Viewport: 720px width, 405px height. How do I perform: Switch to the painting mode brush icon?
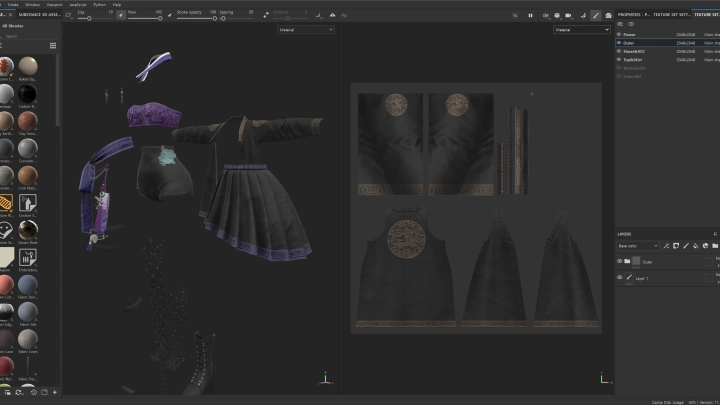[x=596, y=16]
